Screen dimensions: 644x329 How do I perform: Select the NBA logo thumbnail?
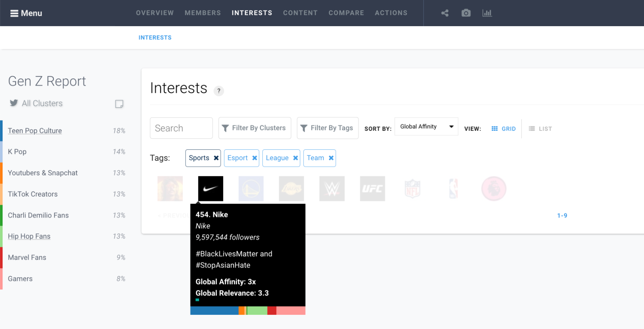(x=453, y=189)
